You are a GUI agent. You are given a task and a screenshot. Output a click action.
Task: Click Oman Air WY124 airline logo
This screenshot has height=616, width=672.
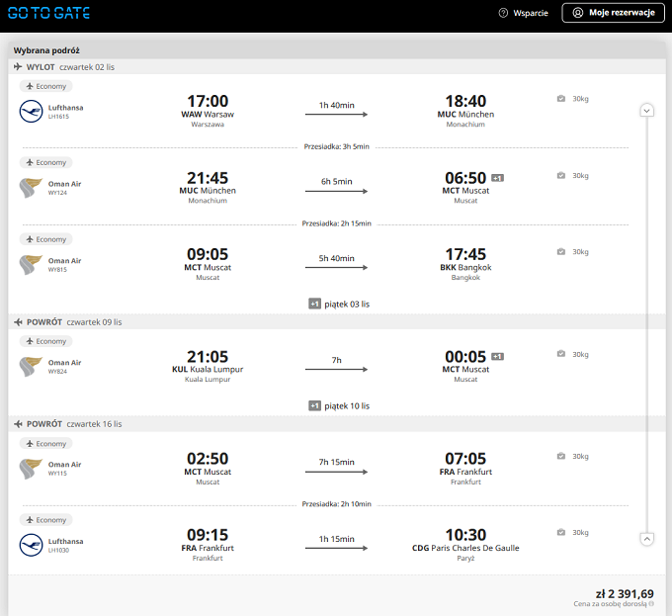31,188
